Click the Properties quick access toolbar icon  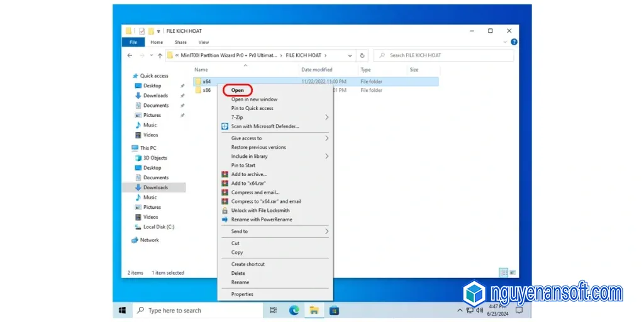click(142, 31)
